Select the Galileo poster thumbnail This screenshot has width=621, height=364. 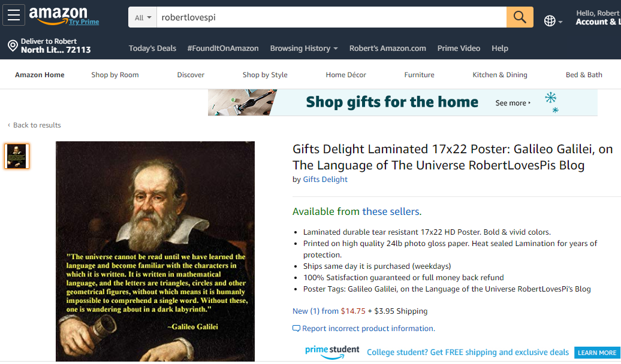17,156
